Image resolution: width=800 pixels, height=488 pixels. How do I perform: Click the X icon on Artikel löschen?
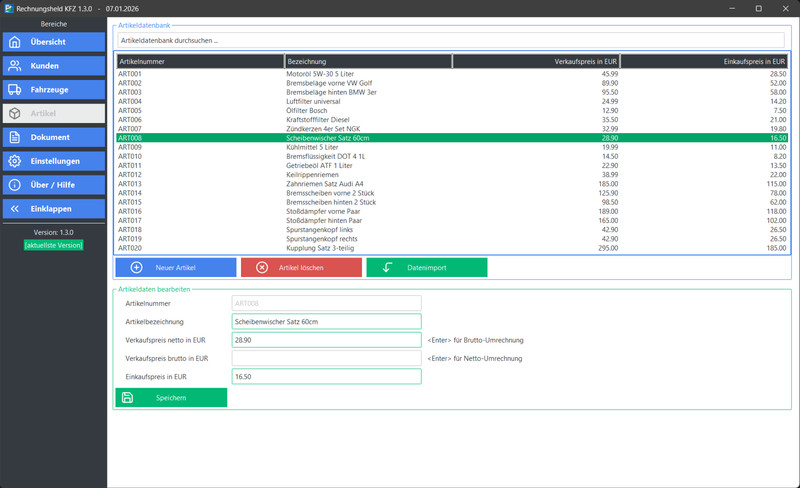tap(262, 267)
